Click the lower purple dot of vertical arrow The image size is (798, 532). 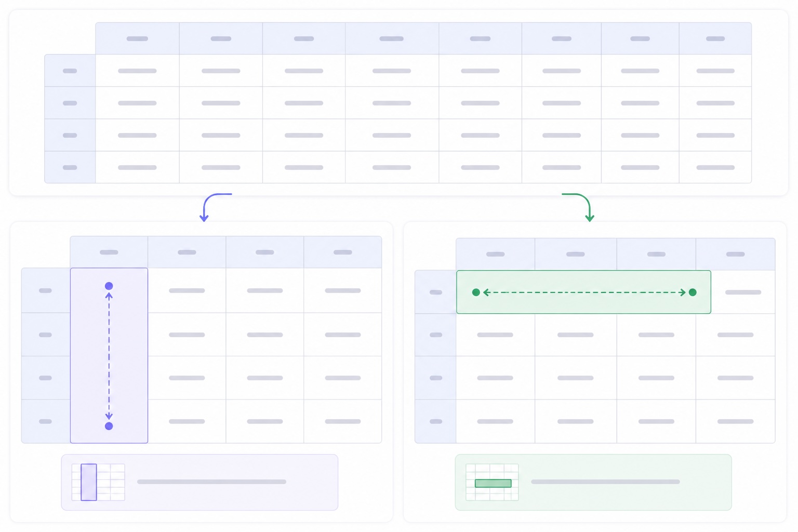pos(109,426)
